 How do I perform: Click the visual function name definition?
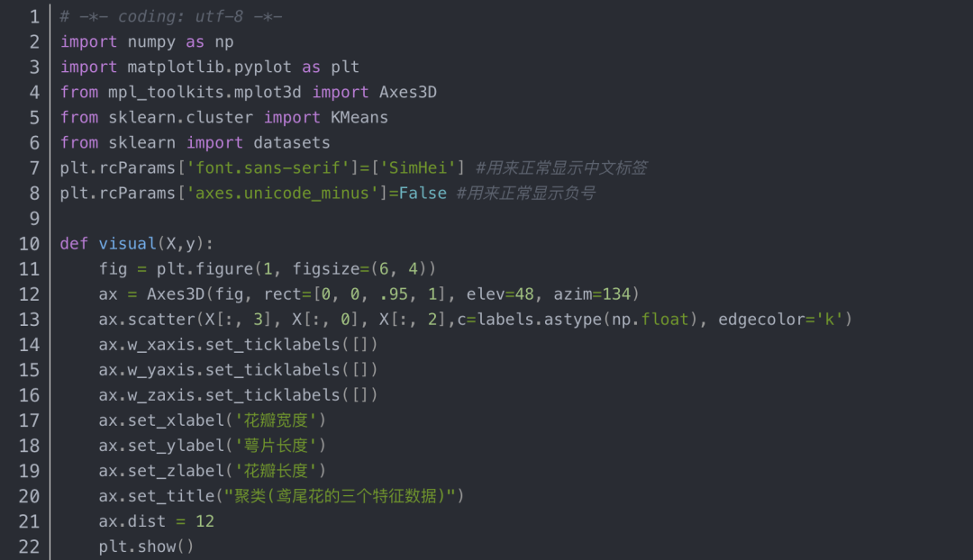click(127, 243)
